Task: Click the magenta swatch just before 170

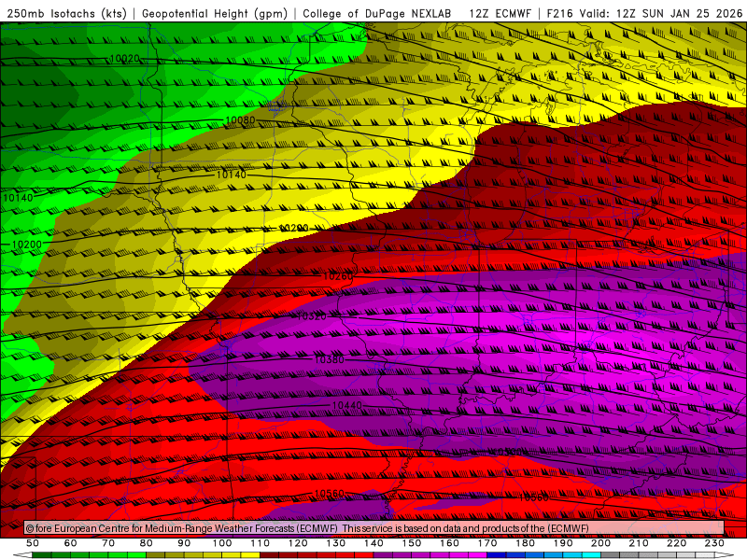Action: pyautogui.click(x=477, y=555)
